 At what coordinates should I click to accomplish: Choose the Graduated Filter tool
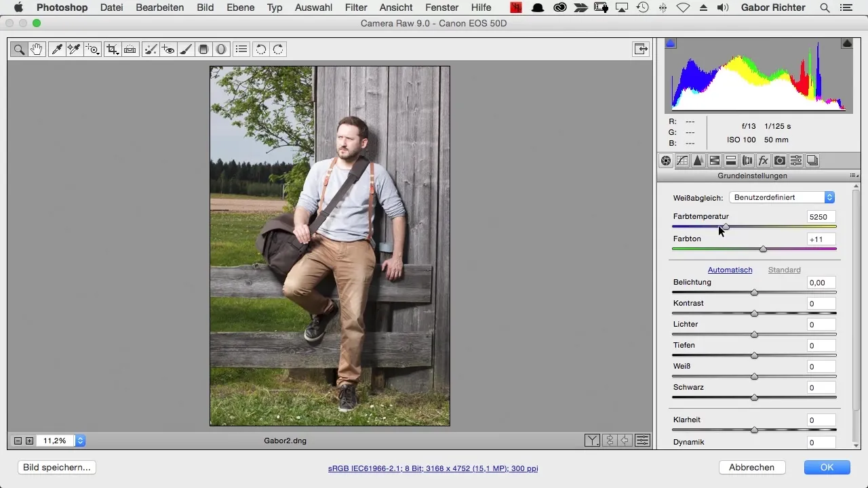point(203,49)
